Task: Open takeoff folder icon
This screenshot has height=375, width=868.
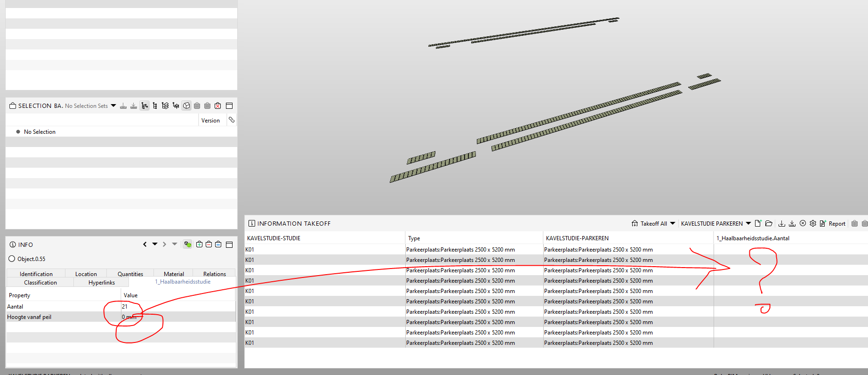Action: 769,223
